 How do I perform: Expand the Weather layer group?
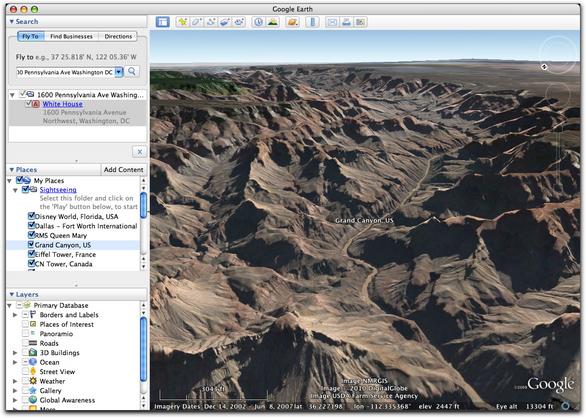[15, 381]
